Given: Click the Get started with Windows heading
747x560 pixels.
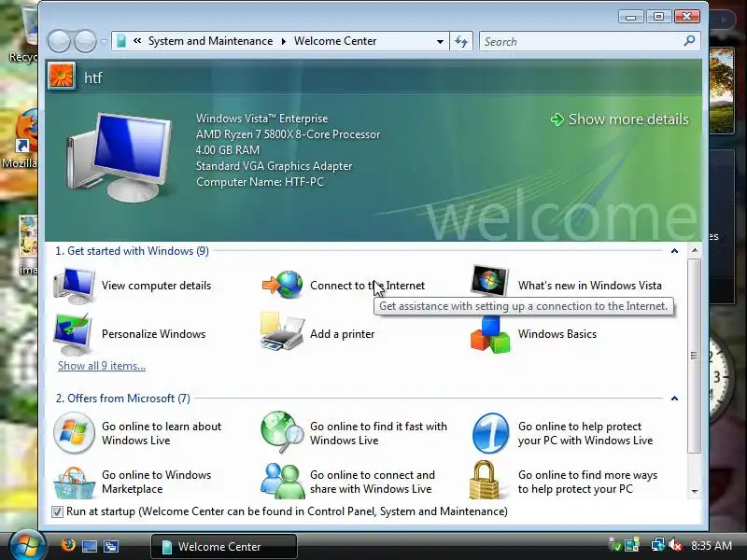Looking at the screenshot, I should tap(132, 251).
